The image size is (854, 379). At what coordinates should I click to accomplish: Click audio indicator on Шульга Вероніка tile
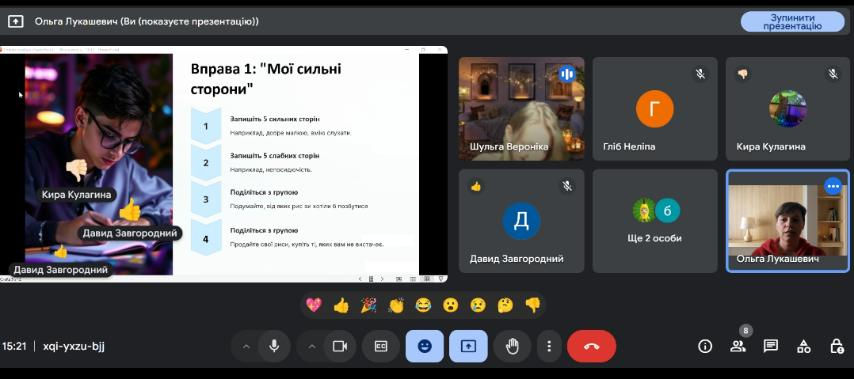[567, 74]
